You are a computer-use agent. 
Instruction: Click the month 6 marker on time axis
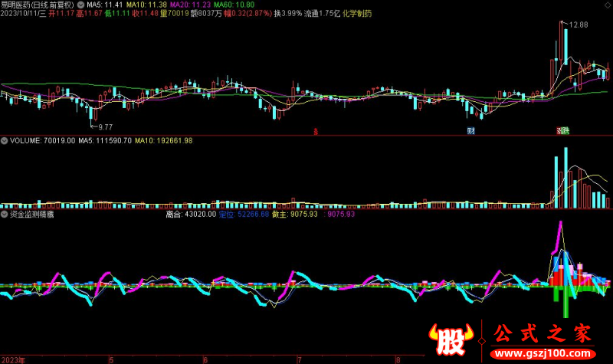[x=205, y=360]
